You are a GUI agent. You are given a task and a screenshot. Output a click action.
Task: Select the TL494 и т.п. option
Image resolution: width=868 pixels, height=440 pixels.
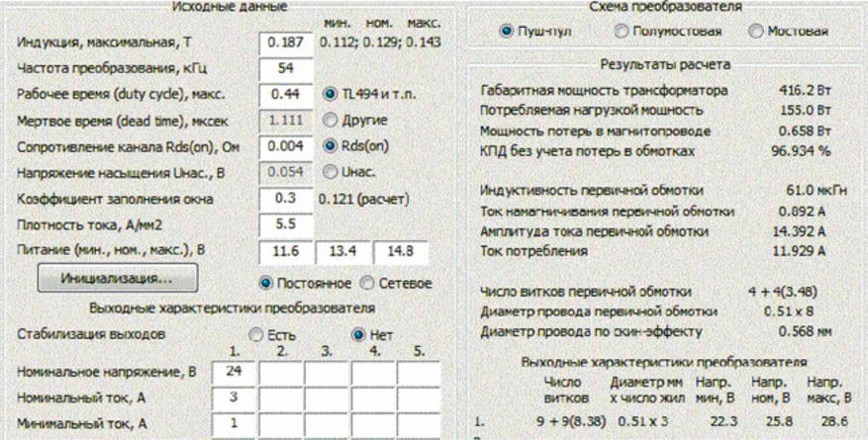[333, 94]
